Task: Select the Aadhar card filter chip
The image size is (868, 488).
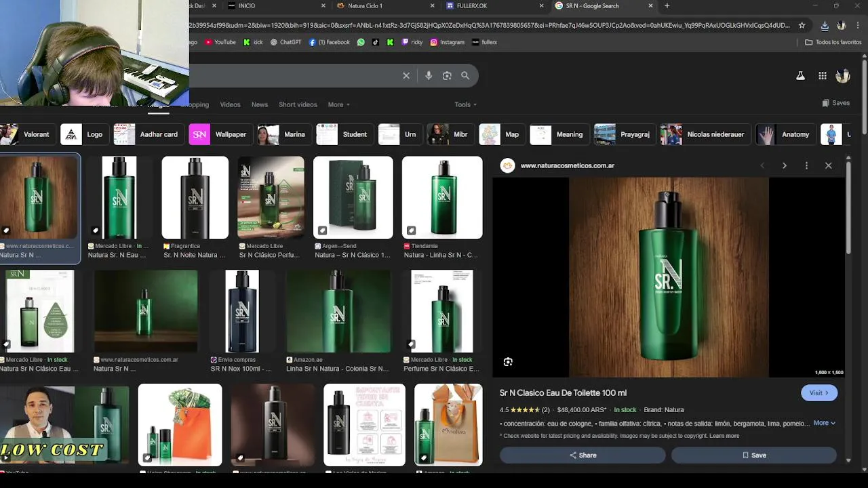Action: pos(148,134)
